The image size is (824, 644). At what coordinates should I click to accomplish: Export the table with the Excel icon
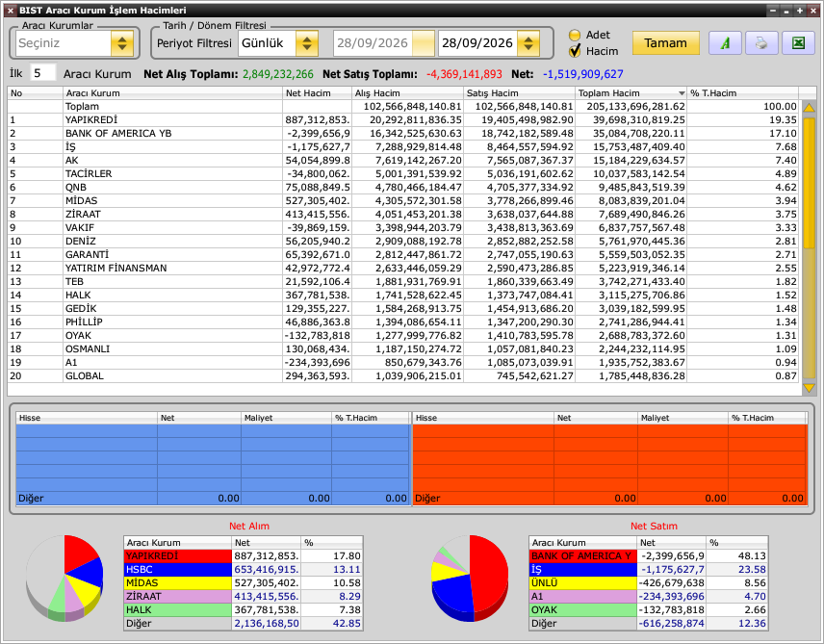798,43
